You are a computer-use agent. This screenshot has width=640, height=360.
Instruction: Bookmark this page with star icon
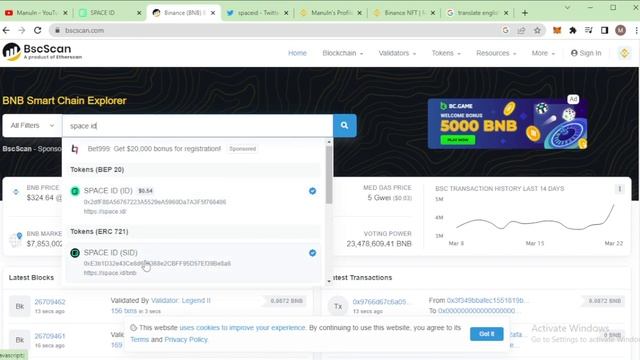point(537,30)
